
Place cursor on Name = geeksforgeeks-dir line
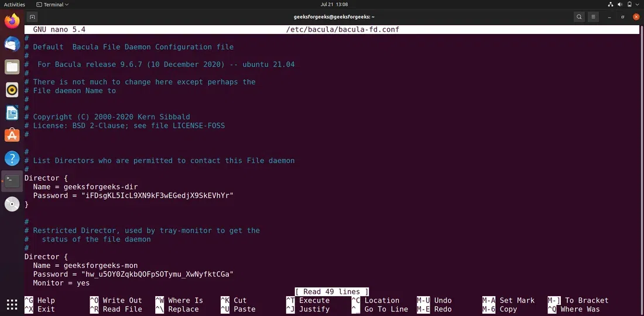[85, 186]
